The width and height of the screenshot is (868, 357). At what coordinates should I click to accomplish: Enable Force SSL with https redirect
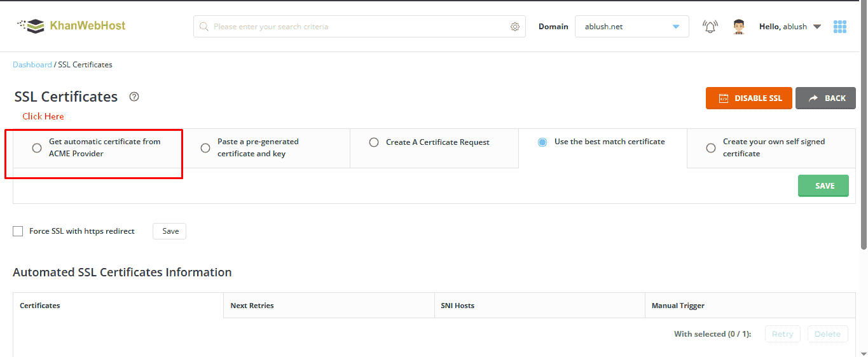[18, 231]
